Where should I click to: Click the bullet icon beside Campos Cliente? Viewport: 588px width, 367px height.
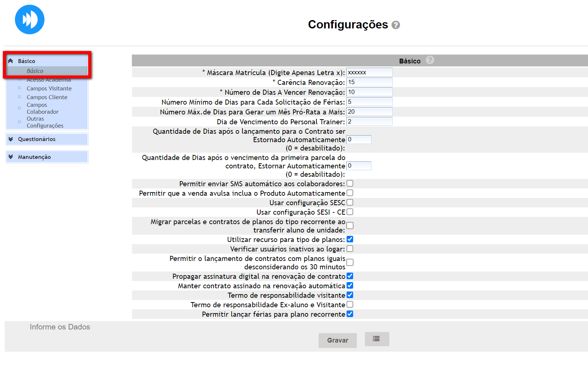pyautogui.click(x=20, y=97)
